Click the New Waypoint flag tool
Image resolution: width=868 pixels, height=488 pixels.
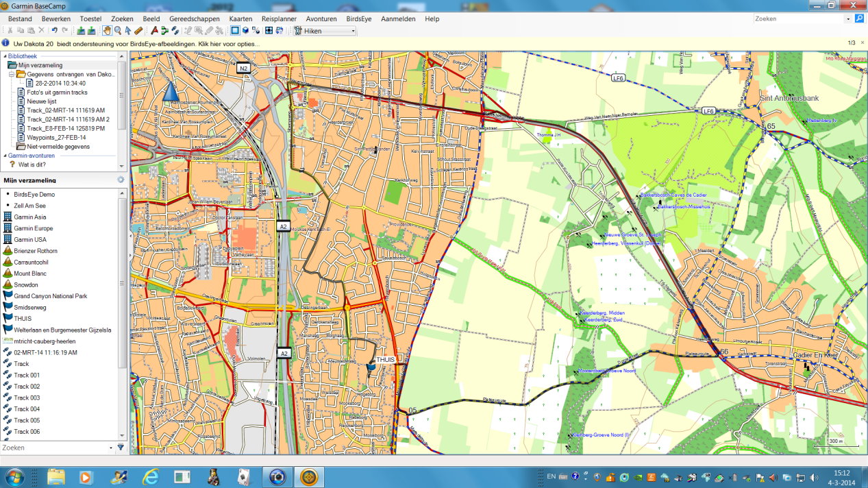point(155,30)
